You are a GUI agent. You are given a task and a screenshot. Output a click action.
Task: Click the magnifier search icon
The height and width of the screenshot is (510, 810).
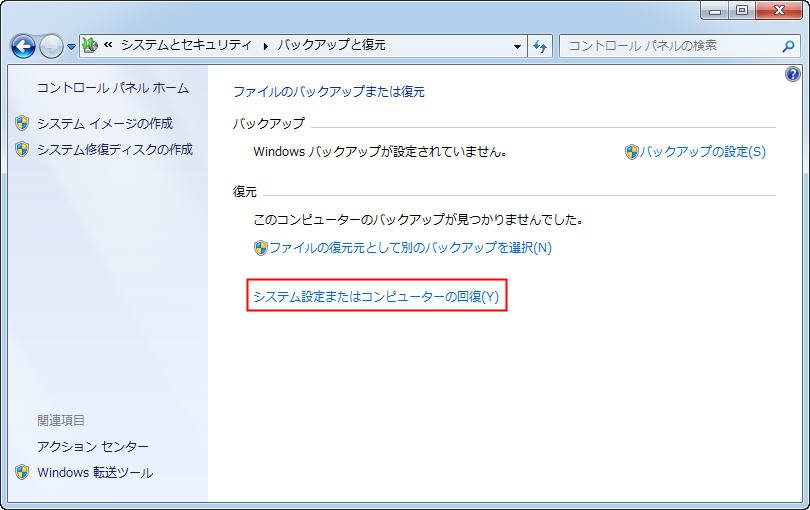point(788,46)
